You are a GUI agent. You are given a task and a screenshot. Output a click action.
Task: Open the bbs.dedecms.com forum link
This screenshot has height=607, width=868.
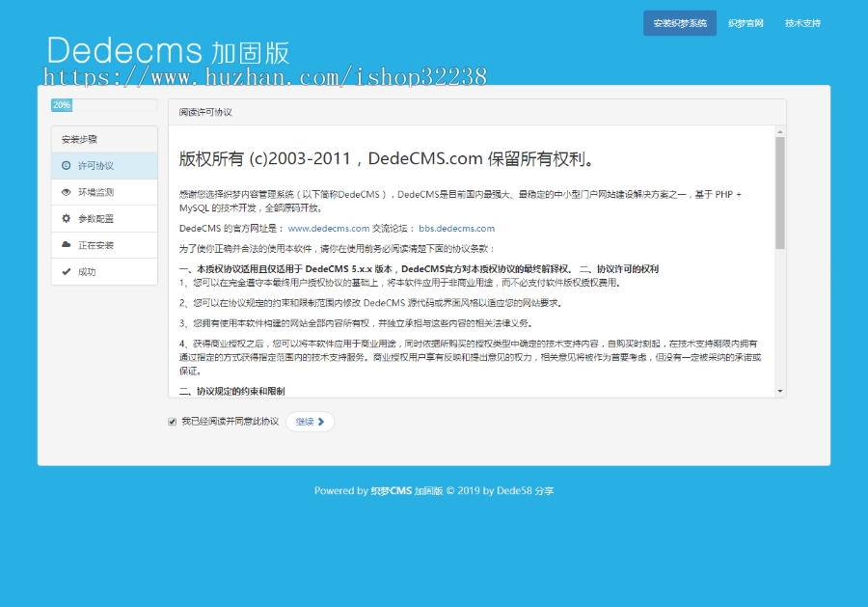pos(457,228)
